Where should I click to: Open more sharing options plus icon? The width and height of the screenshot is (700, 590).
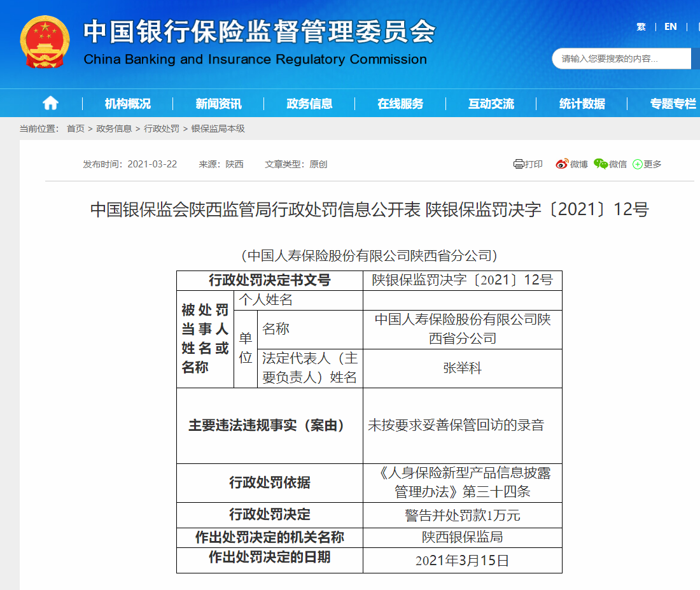pos(638,164)
